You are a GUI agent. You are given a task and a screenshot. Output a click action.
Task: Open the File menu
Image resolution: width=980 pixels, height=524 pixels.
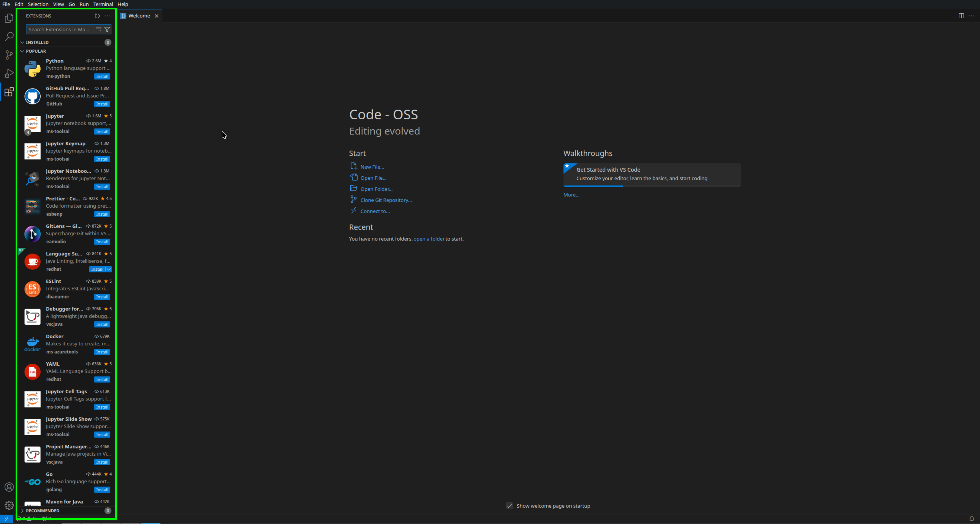[x=6, y=4]
